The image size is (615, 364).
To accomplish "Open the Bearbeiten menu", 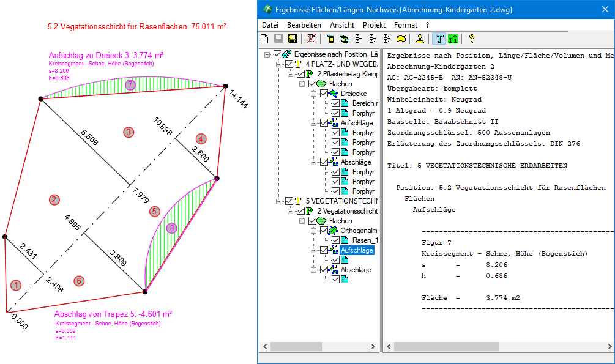I will coord(304,25).
